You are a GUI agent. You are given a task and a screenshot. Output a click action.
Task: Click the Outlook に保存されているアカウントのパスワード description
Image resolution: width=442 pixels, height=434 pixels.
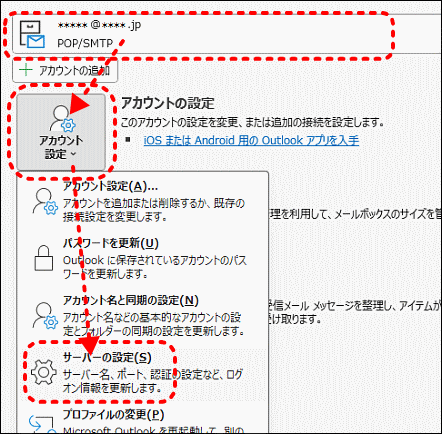(155, 267)
